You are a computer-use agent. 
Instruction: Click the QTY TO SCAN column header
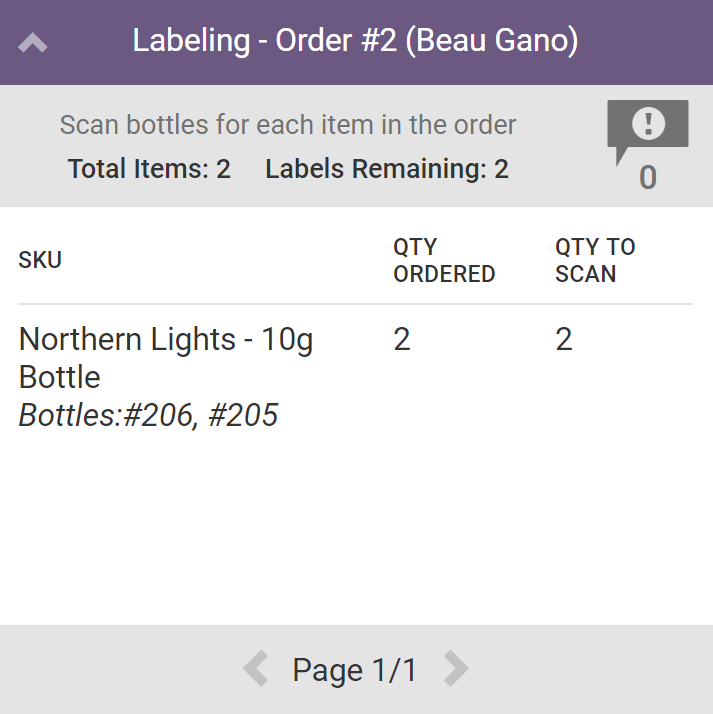coord(595,260)
